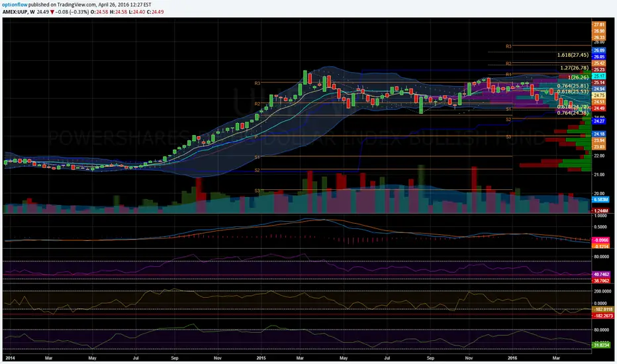The width and height of the screenshot is (617, 364).
Task: Select the 26.09 blue price label
Action: click(x=599, y=50)
